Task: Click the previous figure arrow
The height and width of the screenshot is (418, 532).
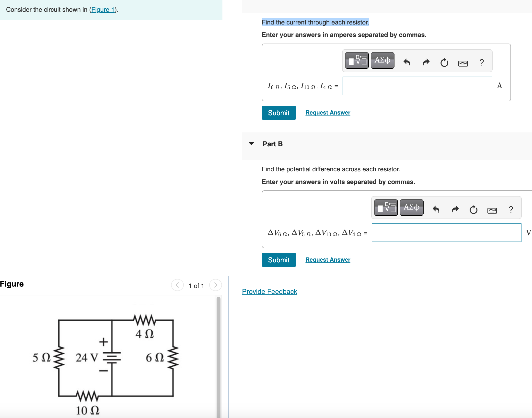Action: 177,285
